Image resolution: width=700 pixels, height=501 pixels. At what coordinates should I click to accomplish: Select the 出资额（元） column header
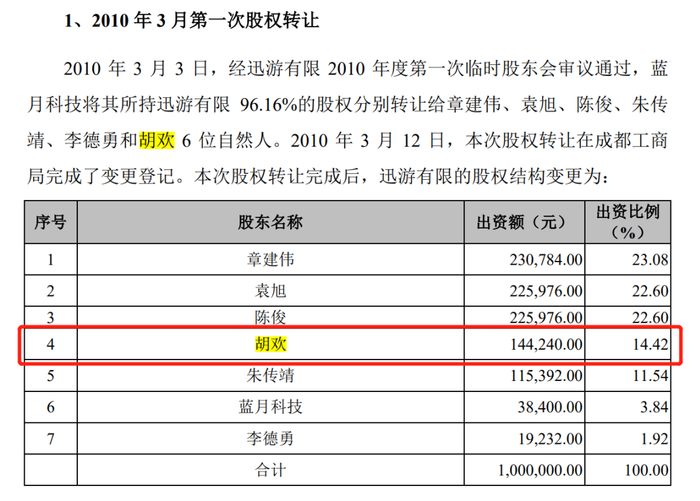point(524,222)
